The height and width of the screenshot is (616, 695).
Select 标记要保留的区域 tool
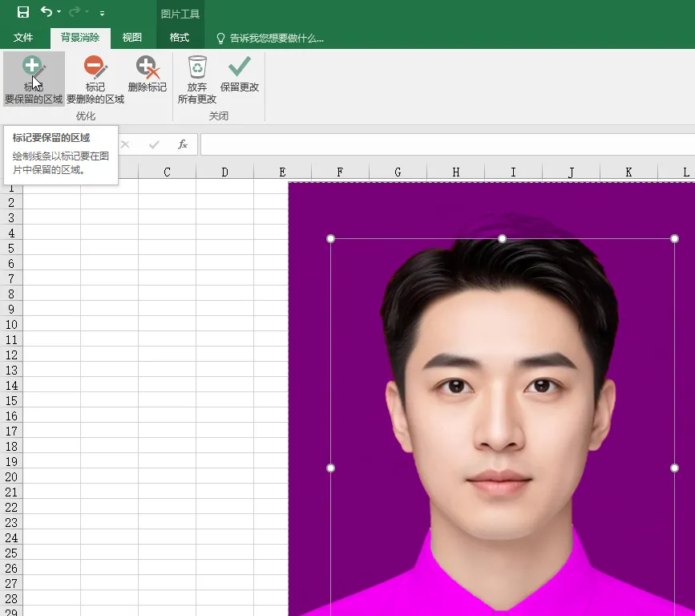(x=34, y=80)
